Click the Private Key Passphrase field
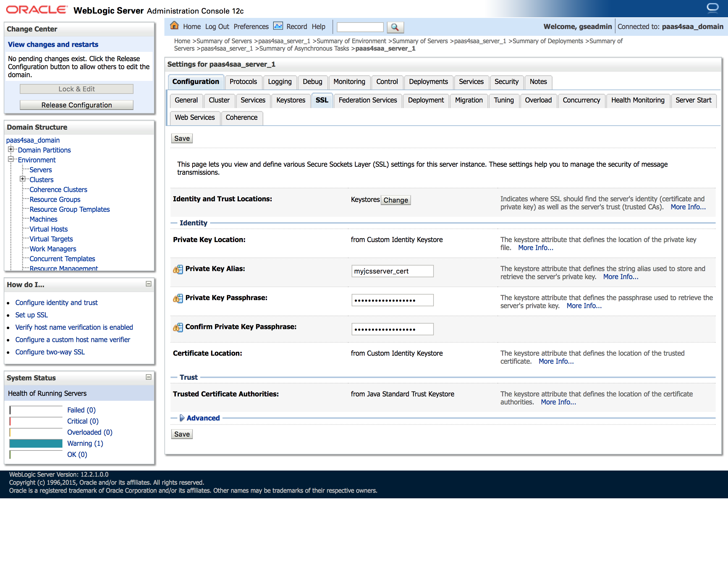 [x=392, y=300]
